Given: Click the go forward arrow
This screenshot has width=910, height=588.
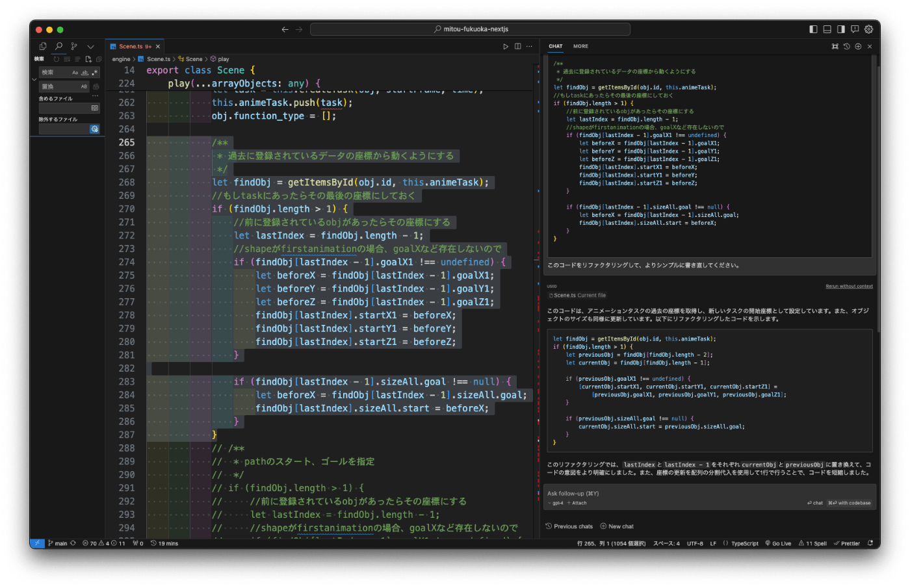Looking at the screenshot, I should coord(299,29).
